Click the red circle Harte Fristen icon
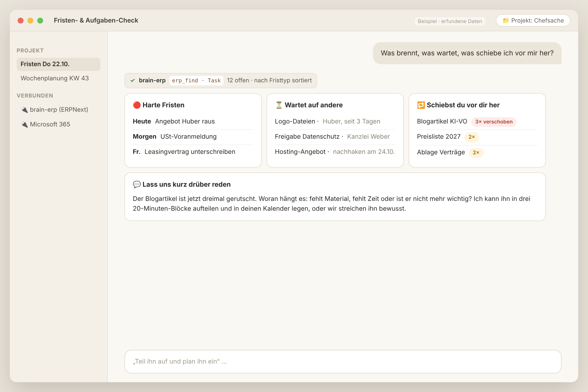This screenshot has height=392, width=588. point(137,105)
